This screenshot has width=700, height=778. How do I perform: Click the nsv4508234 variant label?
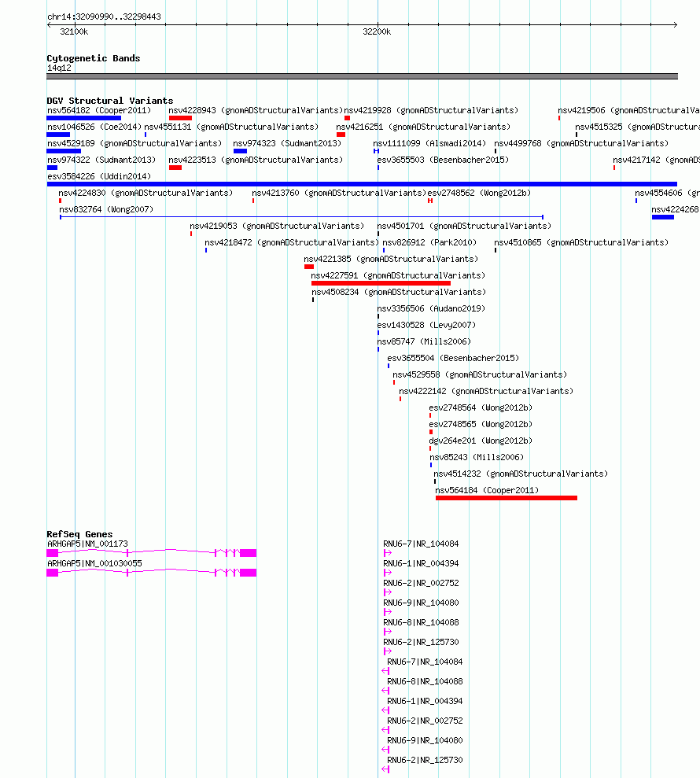pos(399,293)
